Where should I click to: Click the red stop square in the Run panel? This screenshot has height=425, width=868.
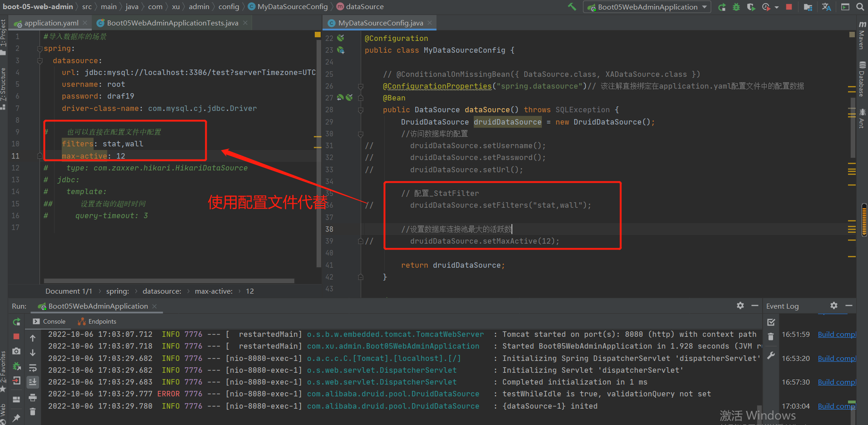coord(16,336)
